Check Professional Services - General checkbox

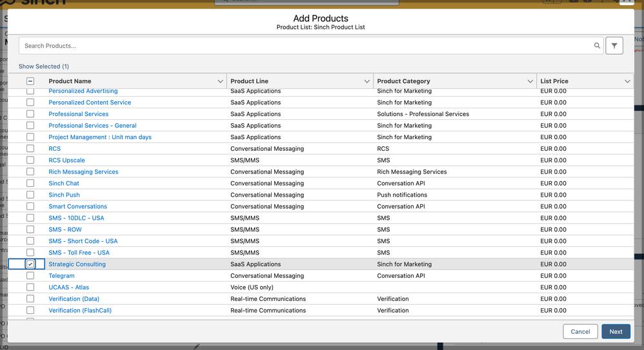(30, 126)
